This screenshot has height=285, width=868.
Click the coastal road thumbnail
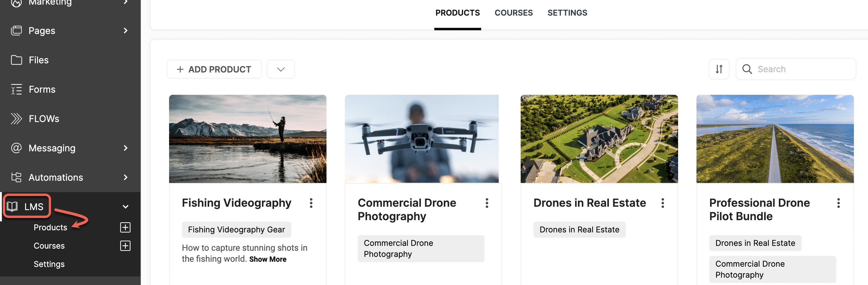pos(775,139)
